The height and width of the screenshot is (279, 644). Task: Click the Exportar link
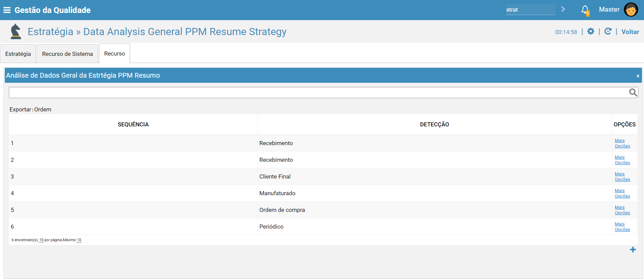[20, 109]
